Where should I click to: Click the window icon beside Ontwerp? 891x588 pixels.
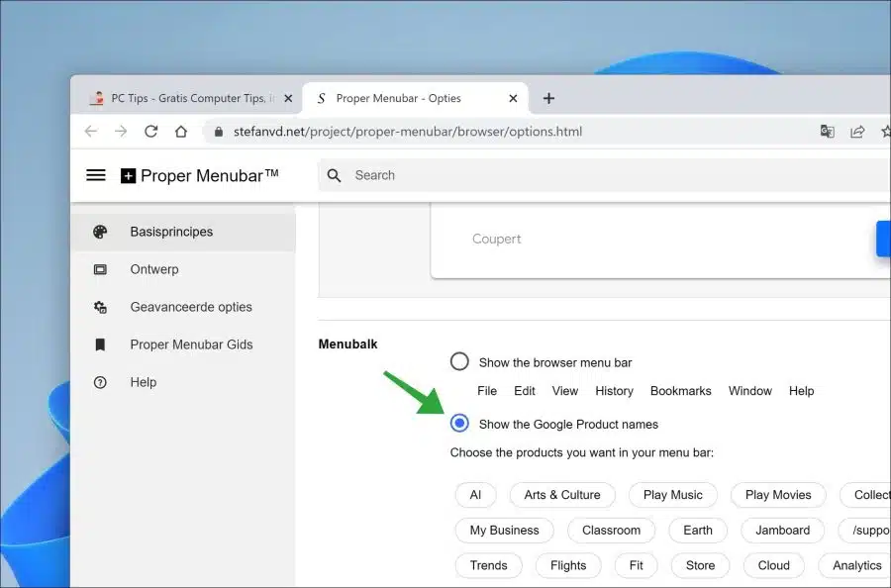click(x=100, y=269)
